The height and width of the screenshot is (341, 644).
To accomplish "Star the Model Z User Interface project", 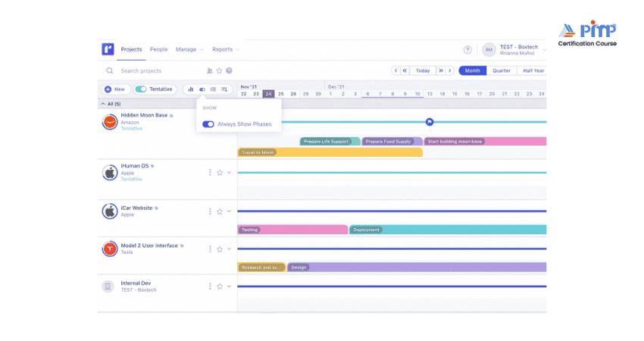I will point(220,249).
